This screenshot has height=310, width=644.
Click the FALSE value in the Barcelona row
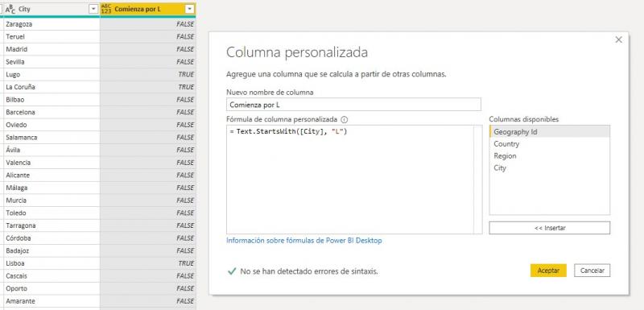[185, 112]
